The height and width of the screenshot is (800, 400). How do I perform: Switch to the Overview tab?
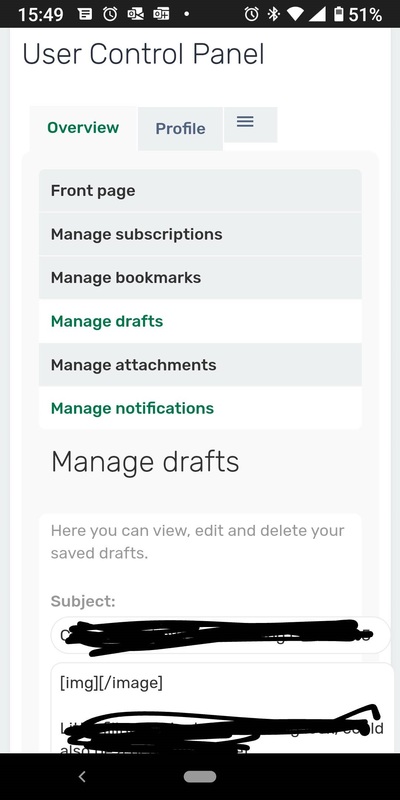[83, 128]
